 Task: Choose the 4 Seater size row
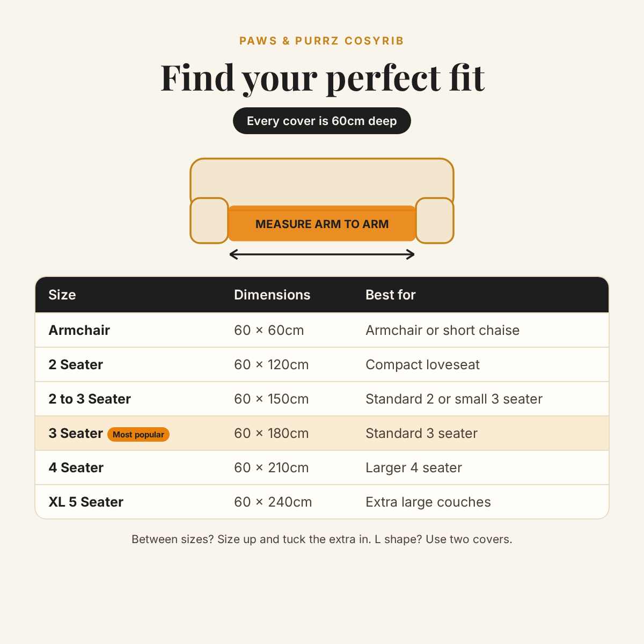click(x=322, y=467)
